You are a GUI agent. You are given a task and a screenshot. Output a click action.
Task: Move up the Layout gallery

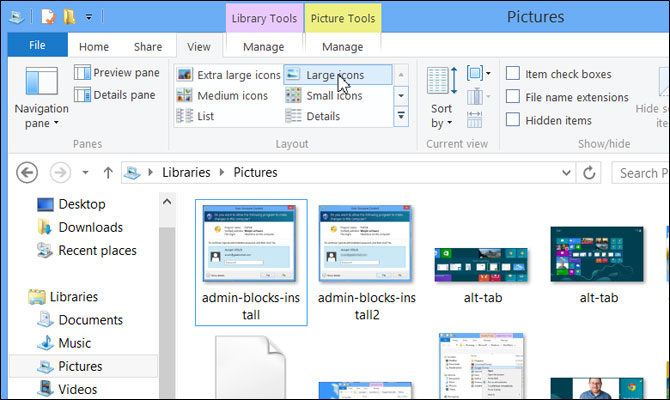(x=401, y=75)
